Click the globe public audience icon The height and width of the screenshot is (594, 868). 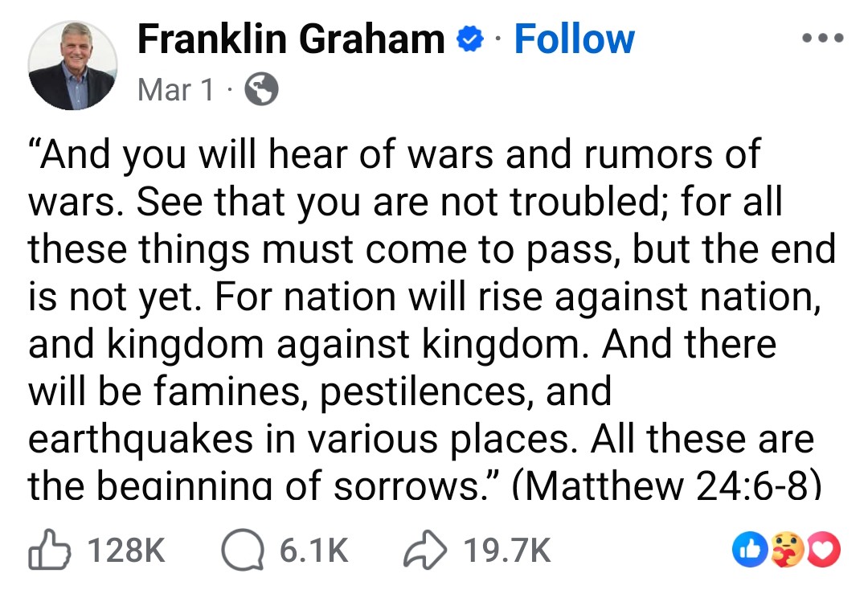(x=260, y=90)
